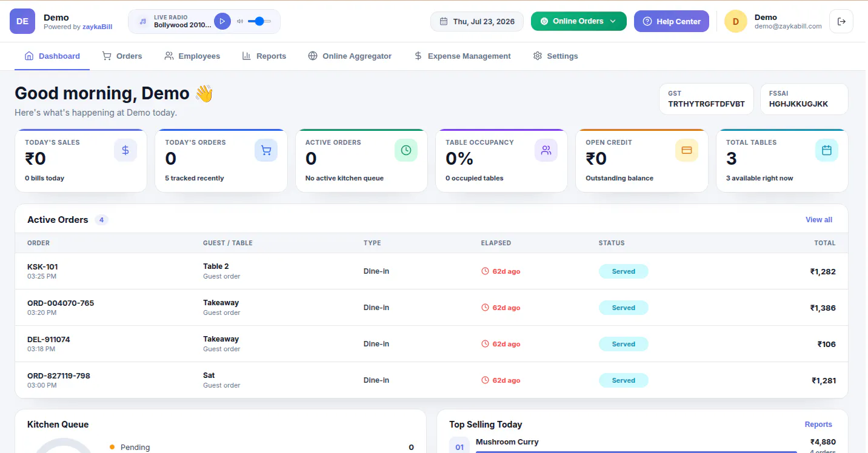
Task: Click the Today's Orders cart icon
Action: (x=266, y=150)
